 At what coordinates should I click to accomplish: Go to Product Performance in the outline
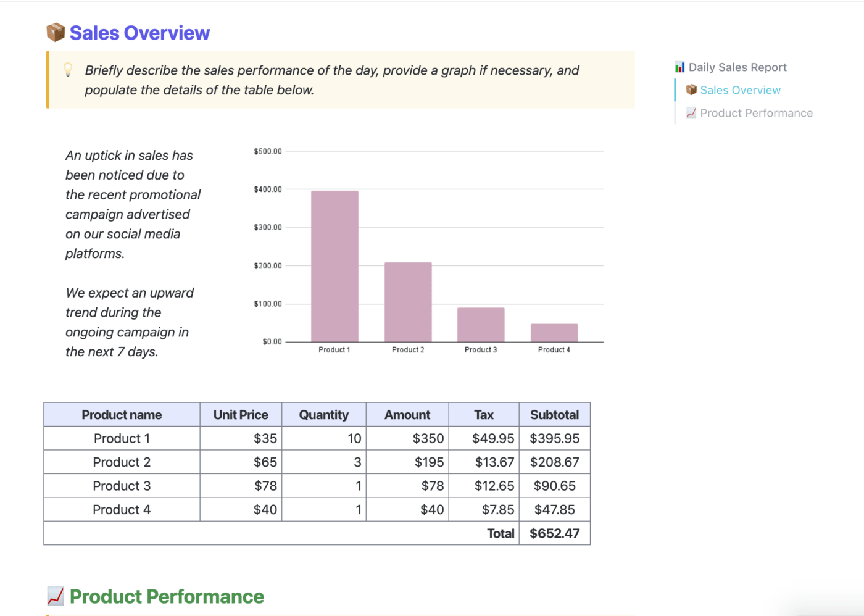pyautogui.click(x=756, y=113)
